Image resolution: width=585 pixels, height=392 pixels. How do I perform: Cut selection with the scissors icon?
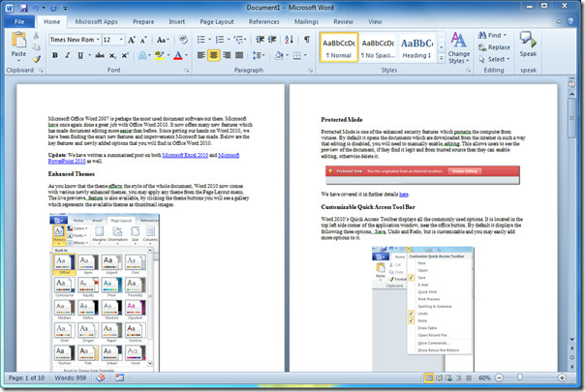(x=36, y=36)
